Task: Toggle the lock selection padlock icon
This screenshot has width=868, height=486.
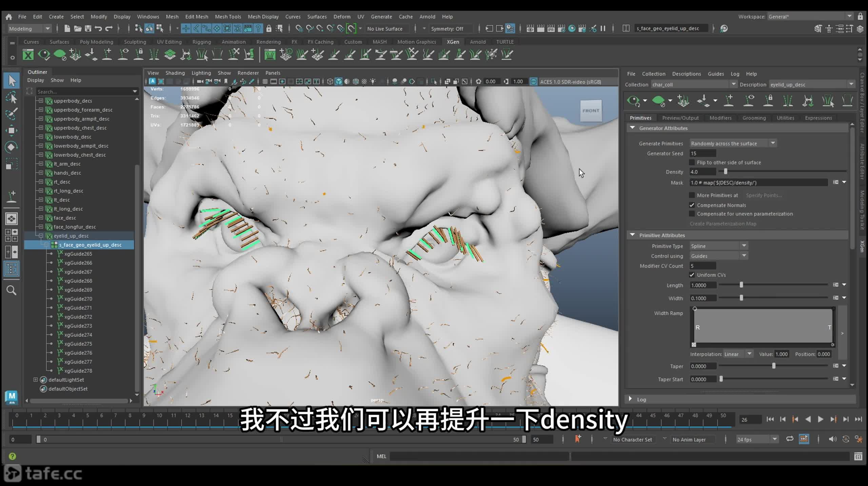Action: click(269, 28)
